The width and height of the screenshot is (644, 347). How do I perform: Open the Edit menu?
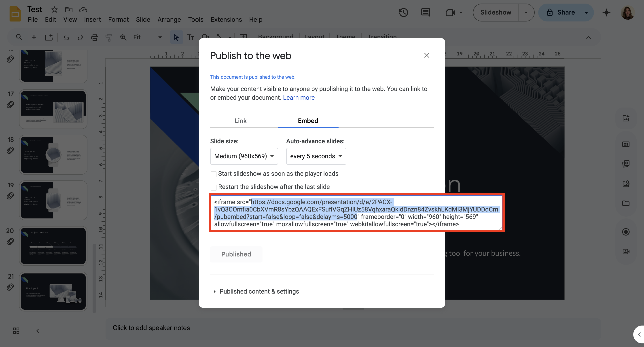[x=50, y=19]
